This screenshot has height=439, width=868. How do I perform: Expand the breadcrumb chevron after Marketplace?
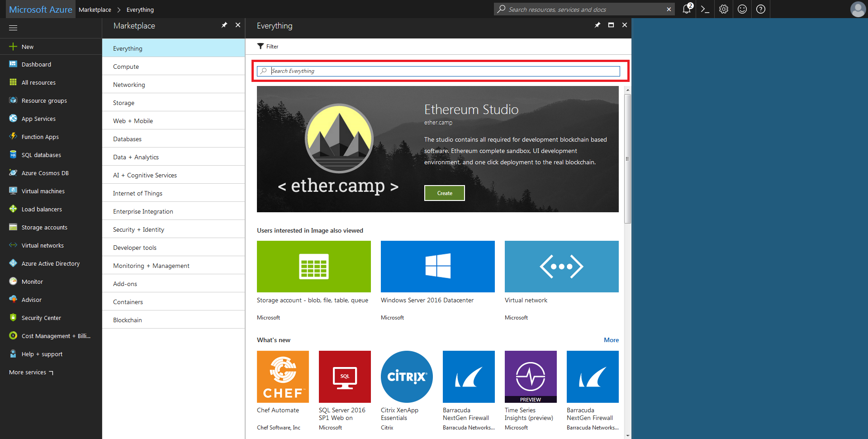click(119, 10)
